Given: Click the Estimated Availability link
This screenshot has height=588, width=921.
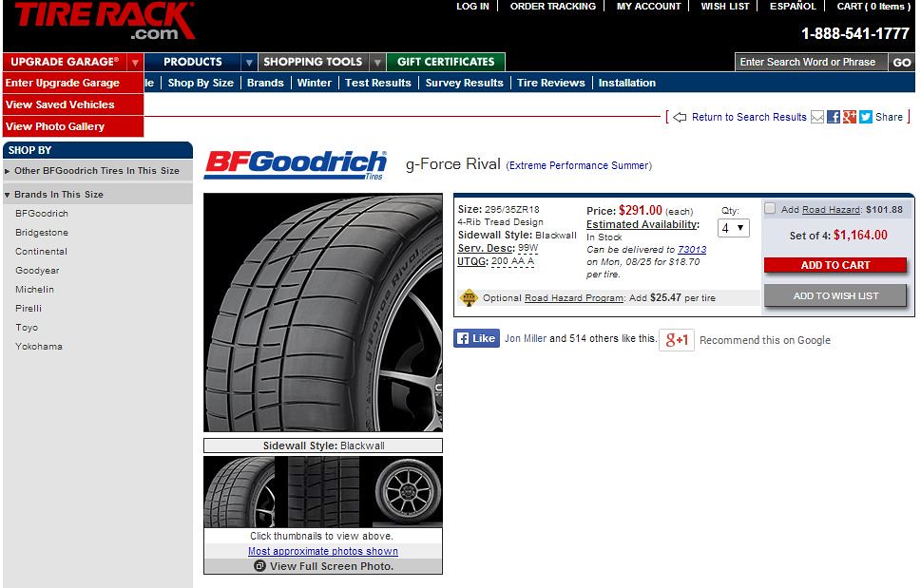Looking at the screenshot, I should tap(643, 224).
